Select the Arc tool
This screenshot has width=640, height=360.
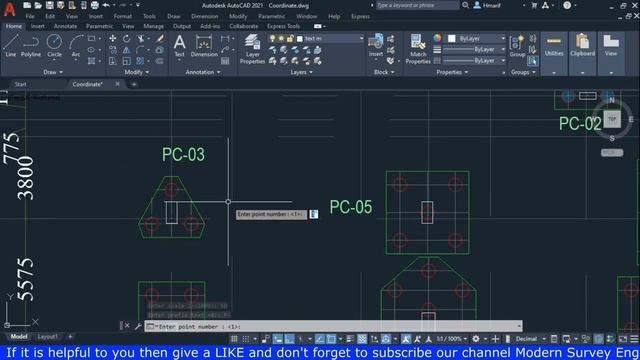(x=76, y=46)
